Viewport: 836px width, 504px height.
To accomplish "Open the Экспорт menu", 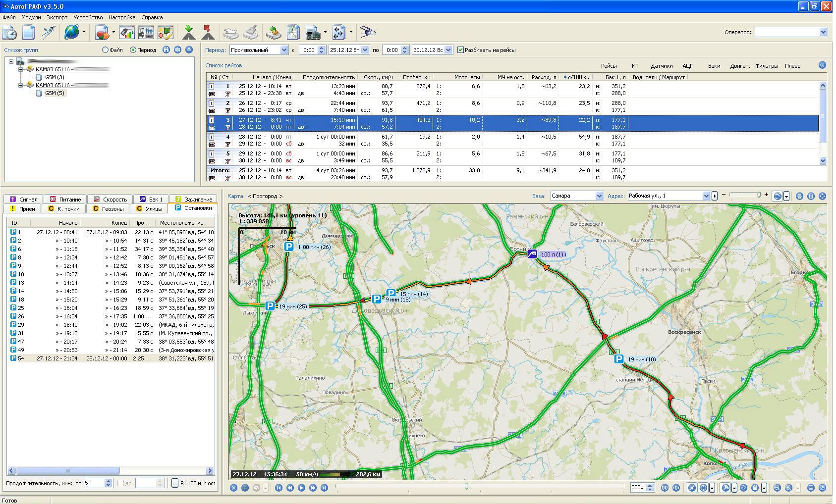I will 57,17.
